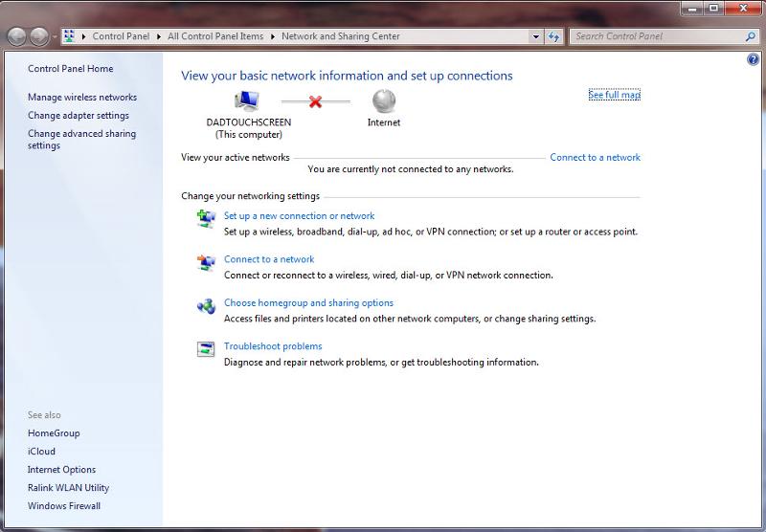
Task: Click the Connect to a network list icon
Action: [x=206, y=262]
